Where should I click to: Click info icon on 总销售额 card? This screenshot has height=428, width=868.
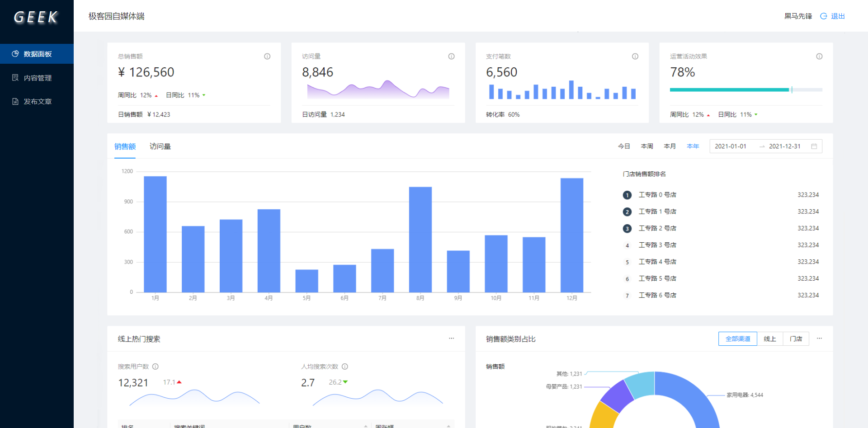click(267, 56)
